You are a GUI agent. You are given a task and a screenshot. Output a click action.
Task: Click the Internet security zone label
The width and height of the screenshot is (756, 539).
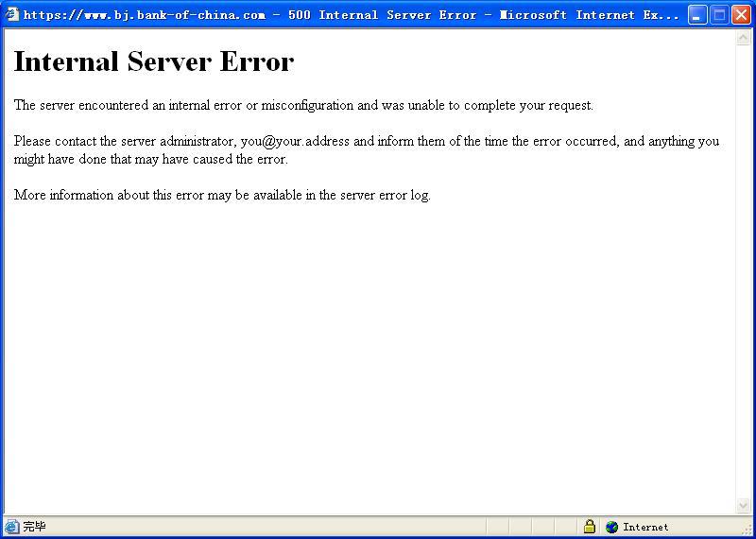click(645, 527)
